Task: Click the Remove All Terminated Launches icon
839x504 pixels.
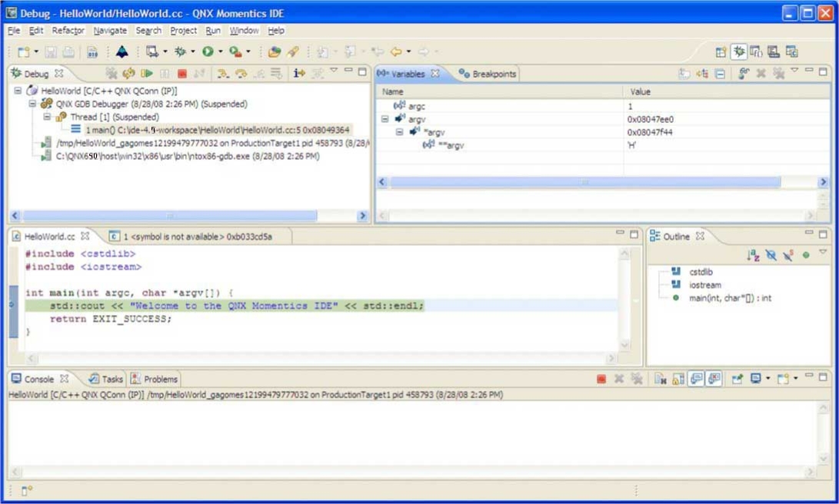Action: click(110, 73)
